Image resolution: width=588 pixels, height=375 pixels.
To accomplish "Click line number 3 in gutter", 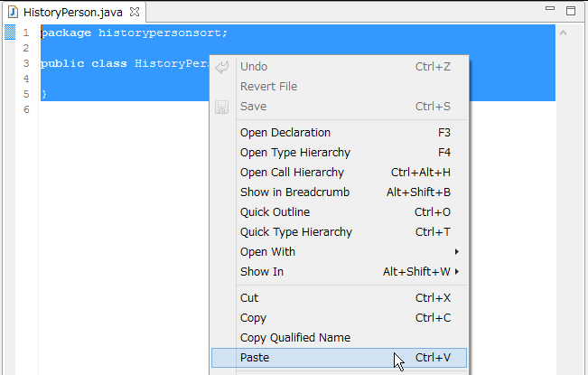I will (x=26, y=63).
